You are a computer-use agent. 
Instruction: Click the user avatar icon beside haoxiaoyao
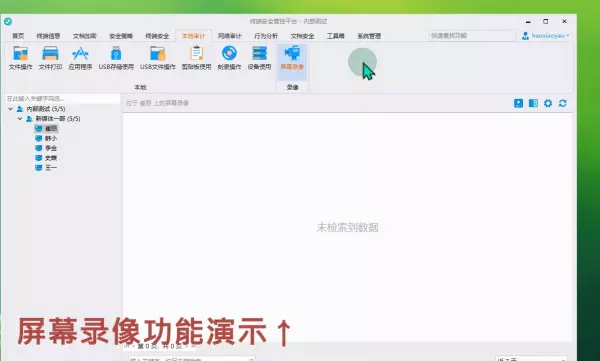tap(525, 36)
